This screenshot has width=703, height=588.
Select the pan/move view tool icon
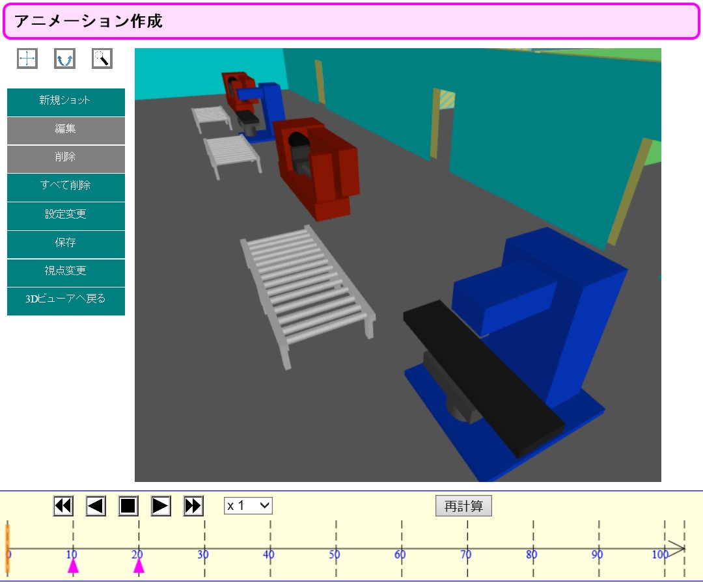click(x=27, y=59)
